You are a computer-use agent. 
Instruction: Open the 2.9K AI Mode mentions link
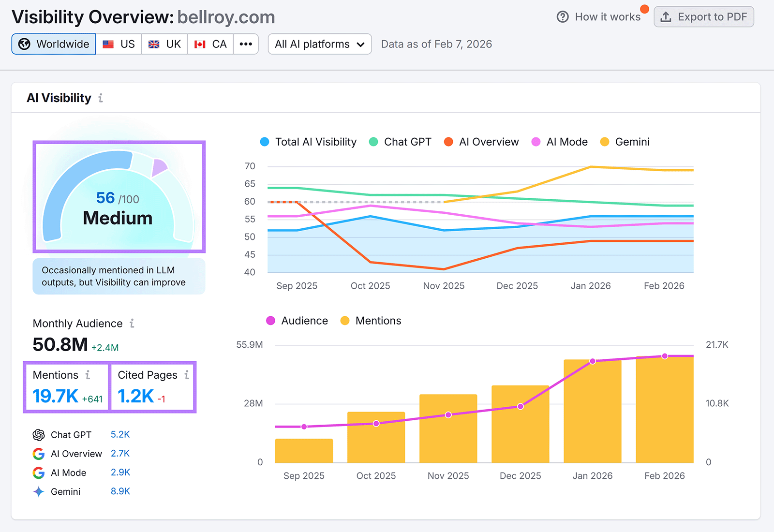(120, 473)
